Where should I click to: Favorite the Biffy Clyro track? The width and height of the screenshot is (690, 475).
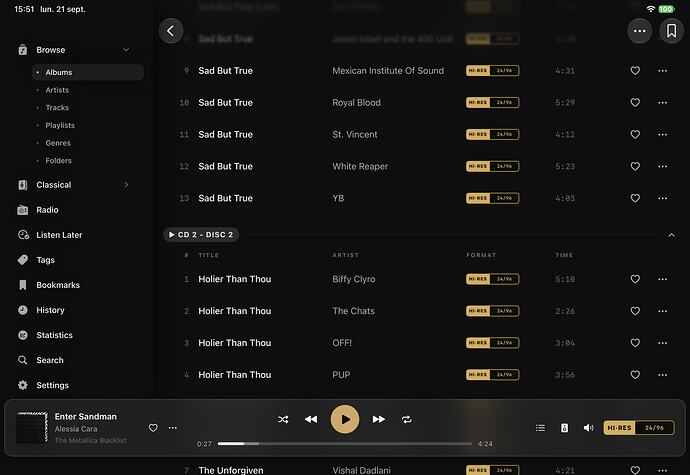point(635,279)
